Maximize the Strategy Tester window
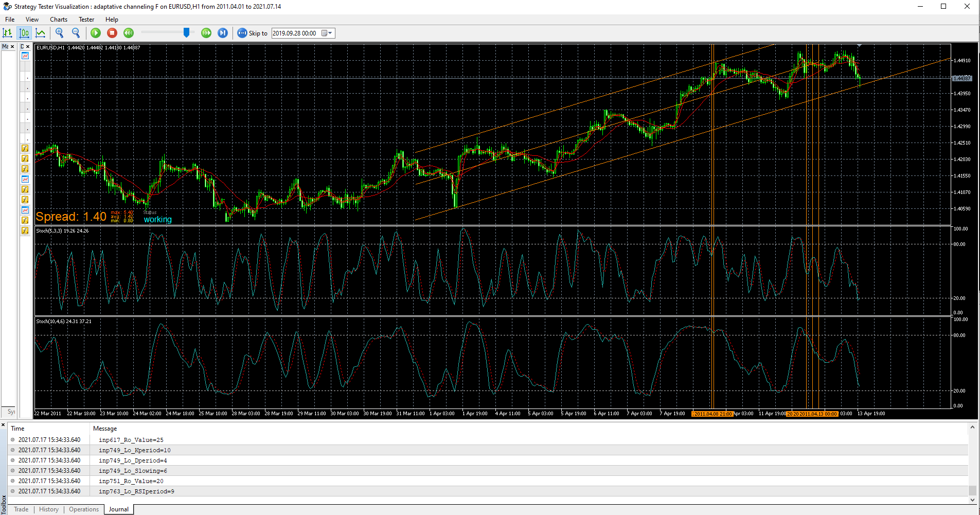The height and width of the screenshot is (515, 980). [943, 6]
